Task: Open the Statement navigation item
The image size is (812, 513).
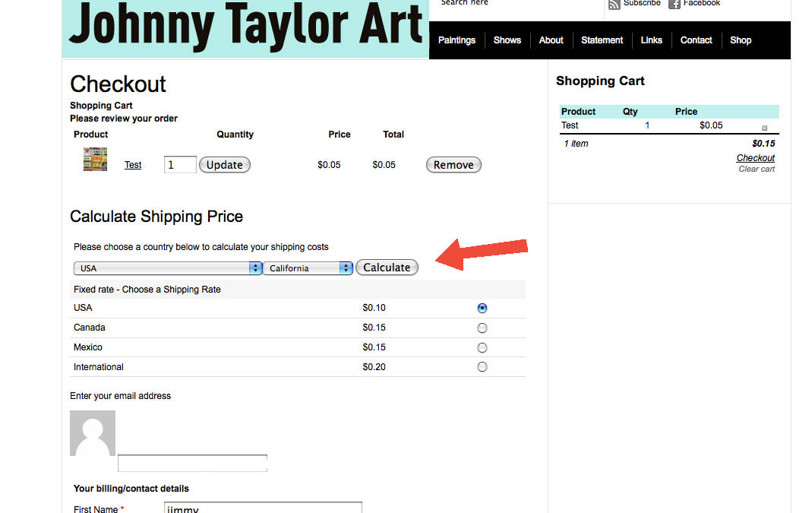Action: [x=602, y=40]
